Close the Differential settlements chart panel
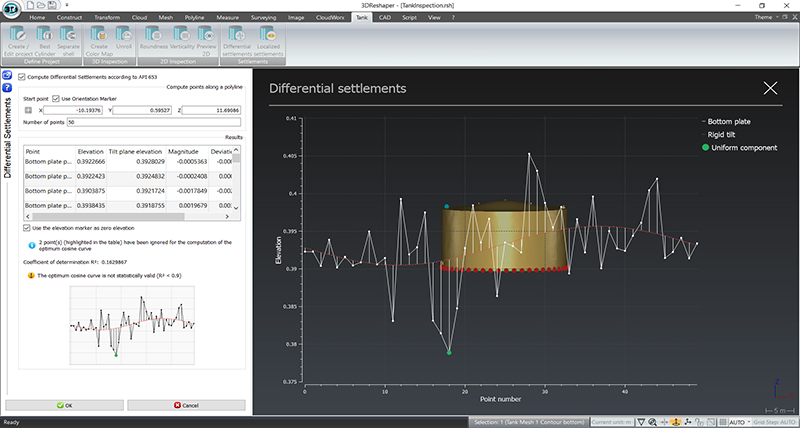 click(x=770, y=88)
